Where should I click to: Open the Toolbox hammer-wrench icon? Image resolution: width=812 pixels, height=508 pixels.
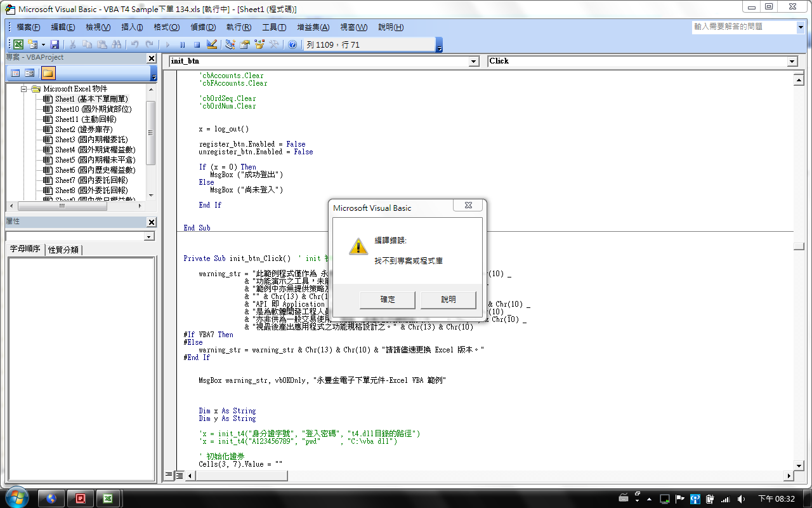pos(274,44)
